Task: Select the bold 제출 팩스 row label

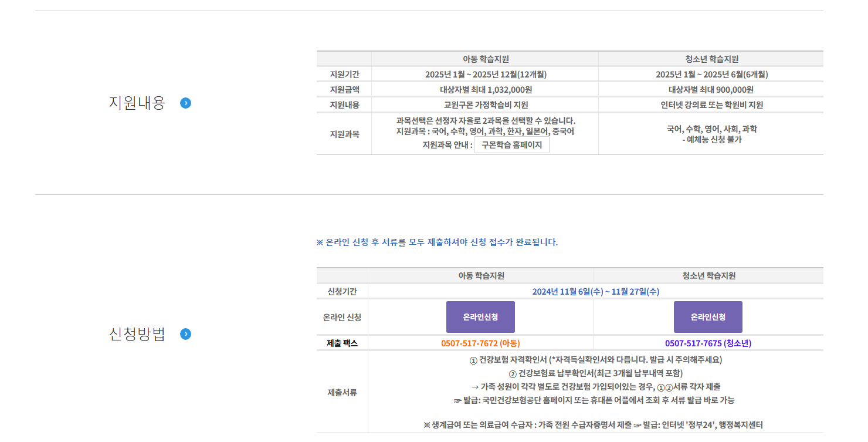Action: click(x=342, y=343)
